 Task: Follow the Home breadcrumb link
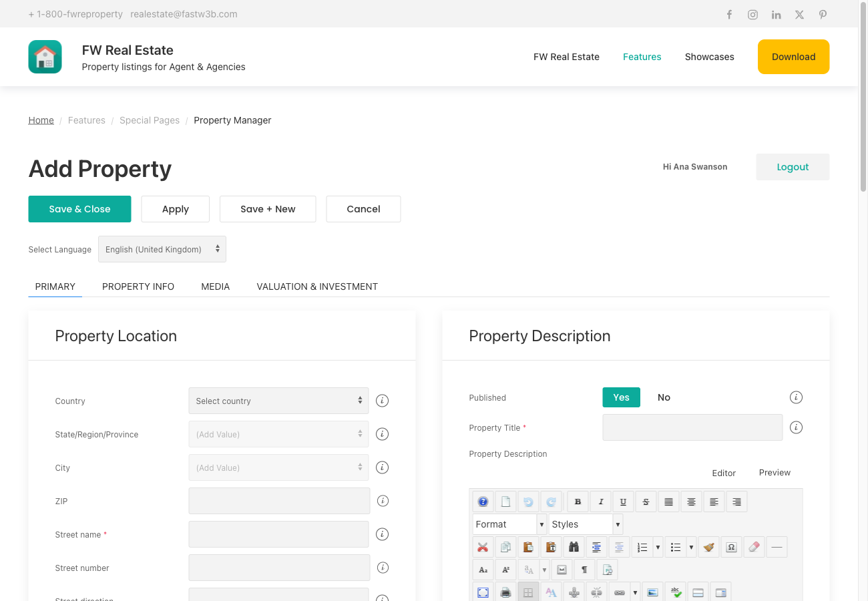pyautogui.click(x=41, y=120)
